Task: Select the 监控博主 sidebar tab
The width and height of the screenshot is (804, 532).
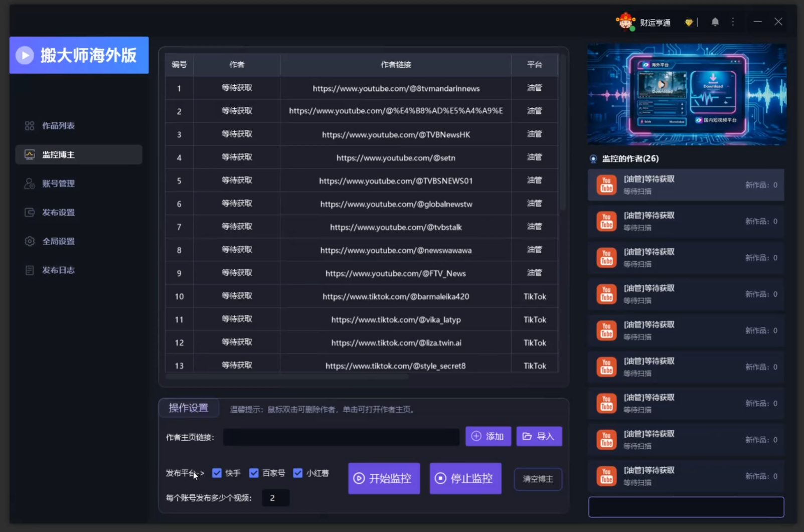Action: (x=79, y=154)
